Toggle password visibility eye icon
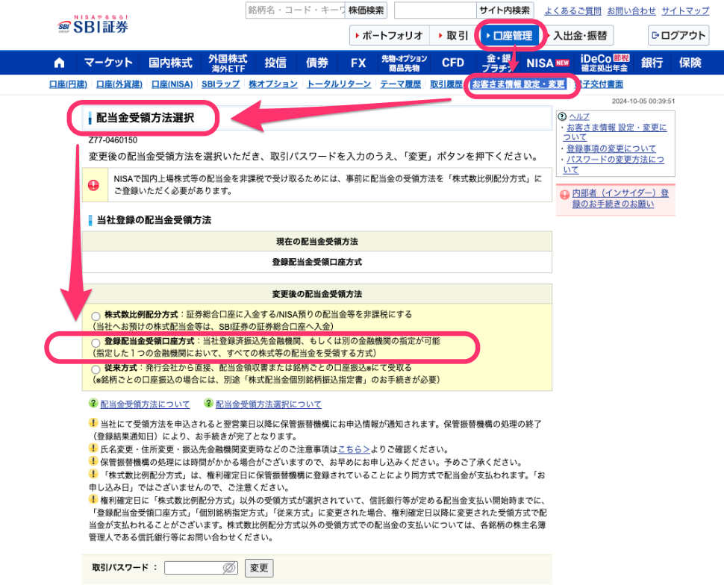This screenshot has width=724, height=588. (x=229, y=568)
